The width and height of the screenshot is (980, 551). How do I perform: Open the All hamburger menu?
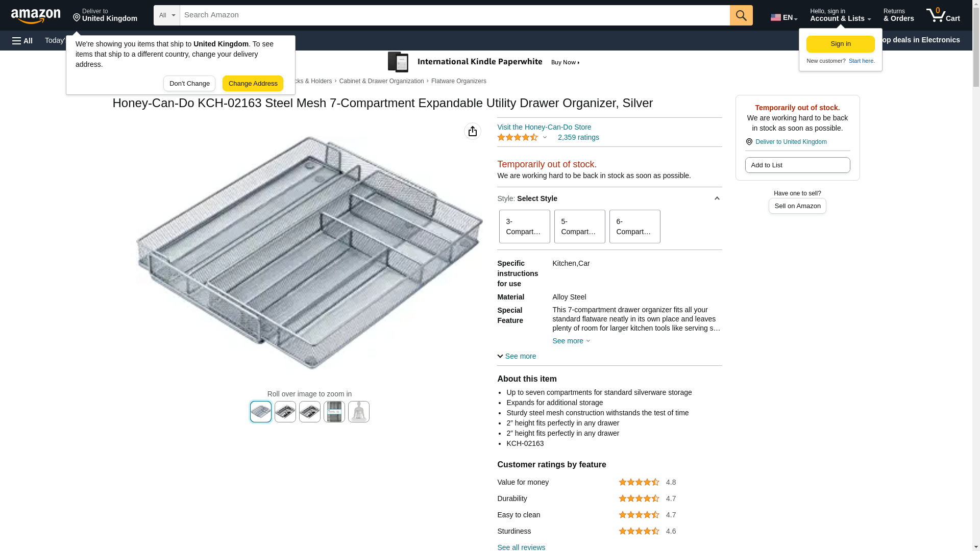[22, 40]
